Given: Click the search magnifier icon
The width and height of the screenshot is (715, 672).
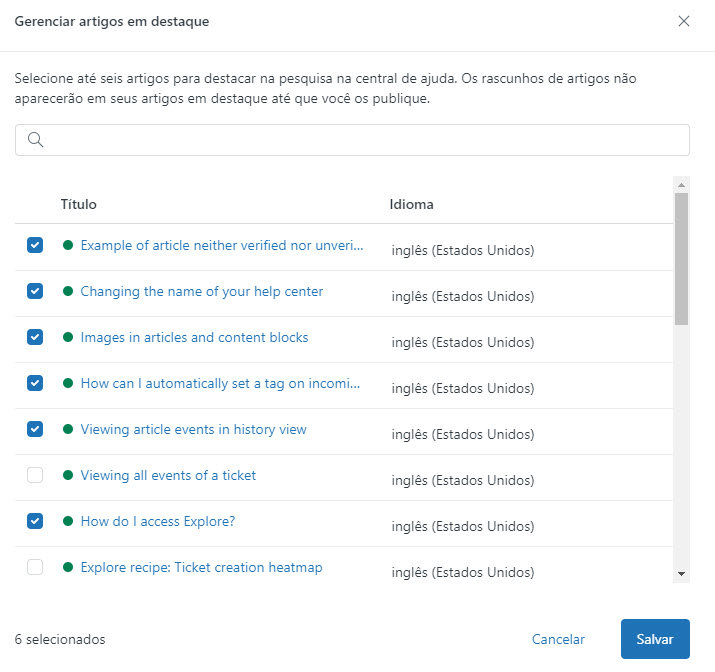Looking at the screenshot, I should click(x=35, y=140).
